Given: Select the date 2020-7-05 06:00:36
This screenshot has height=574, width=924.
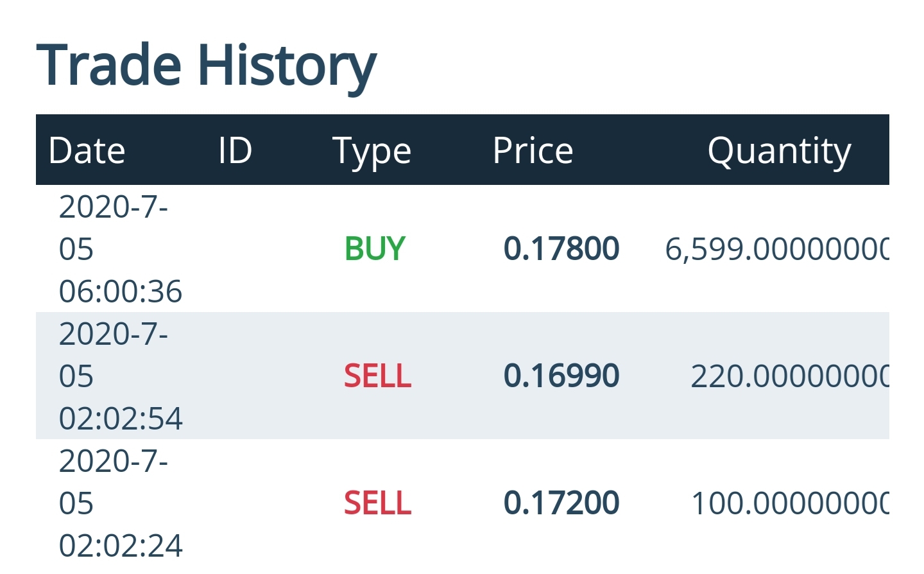Looking at the screenshot, I should [x=120, y=249].
